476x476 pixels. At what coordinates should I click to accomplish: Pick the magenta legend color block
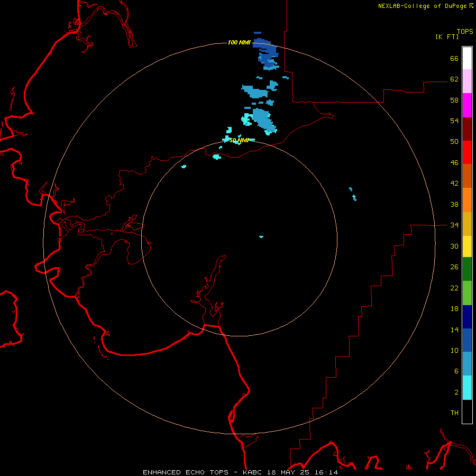(467, 105)
